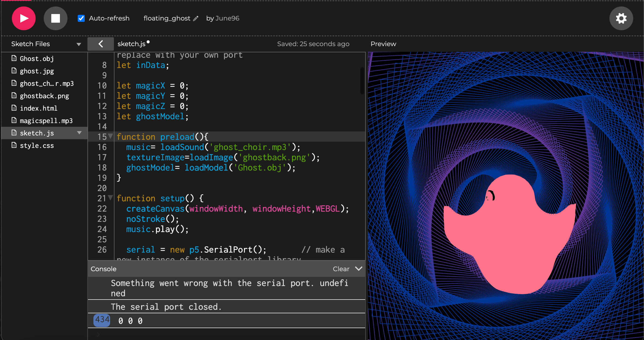Open author June96 profile link
Image resolution: width=644 pixels, height=340 pixels.
click(x=227, y=18)
